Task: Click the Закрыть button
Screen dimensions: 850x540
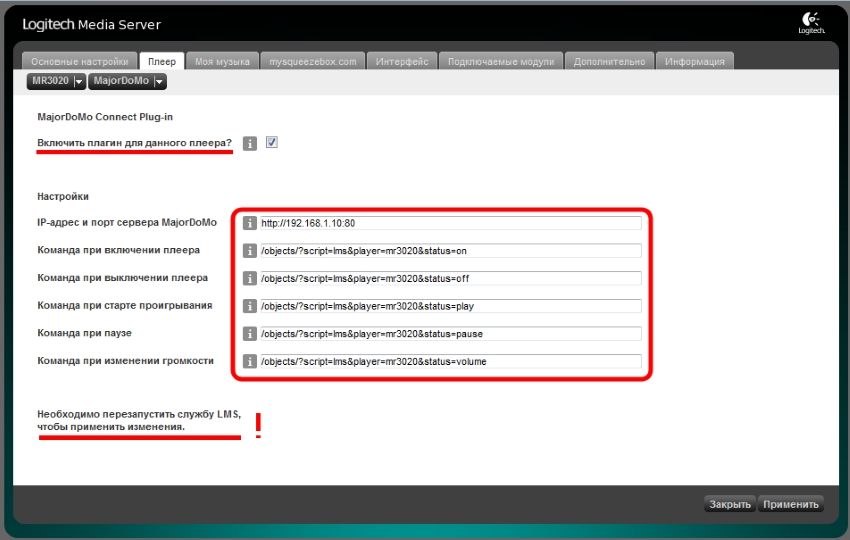Action: tap(730, 504)
